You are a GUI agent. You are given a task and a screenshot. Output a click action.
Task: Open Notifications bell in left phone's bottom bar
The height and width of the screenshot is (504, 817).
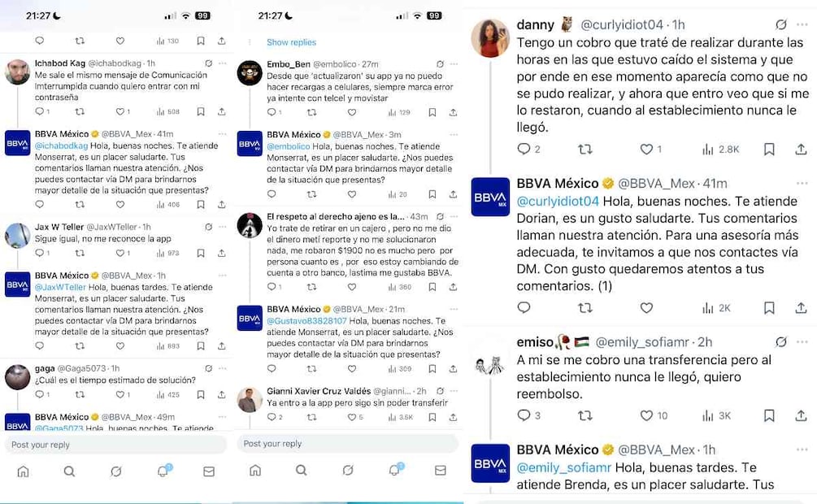click(163, 471)
